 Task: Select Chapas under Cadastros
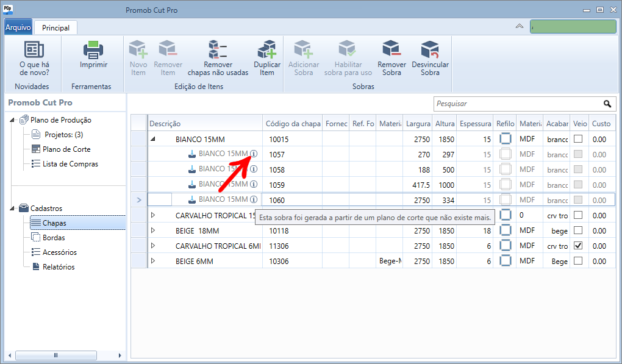click(x=78, y=223)
